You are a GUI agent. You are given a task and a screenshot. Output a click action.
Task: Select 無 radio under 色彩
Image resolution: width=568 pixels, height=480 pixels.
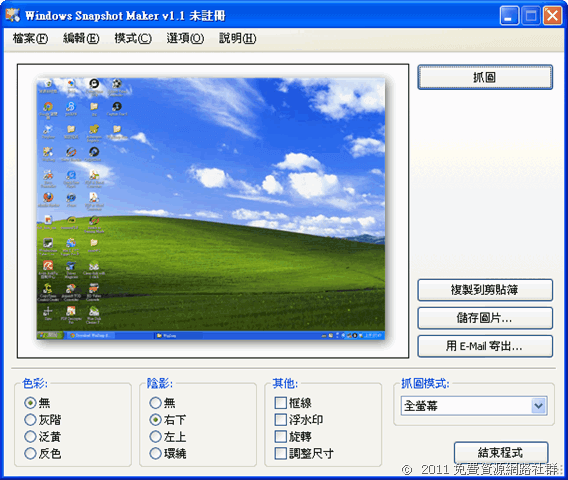(x=37, y=402)
